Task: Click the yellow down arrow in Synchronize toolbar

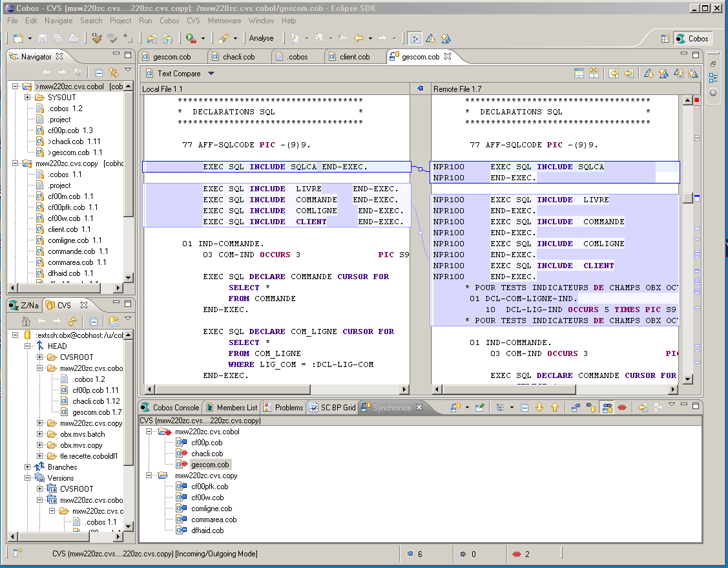Action: 539,408
